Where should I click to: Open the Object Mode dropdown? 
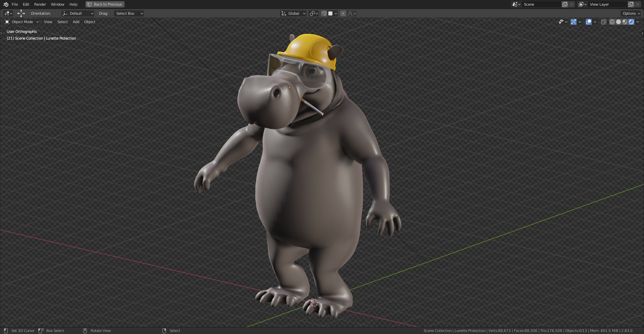pyautogui.click(x=22, y=22)
